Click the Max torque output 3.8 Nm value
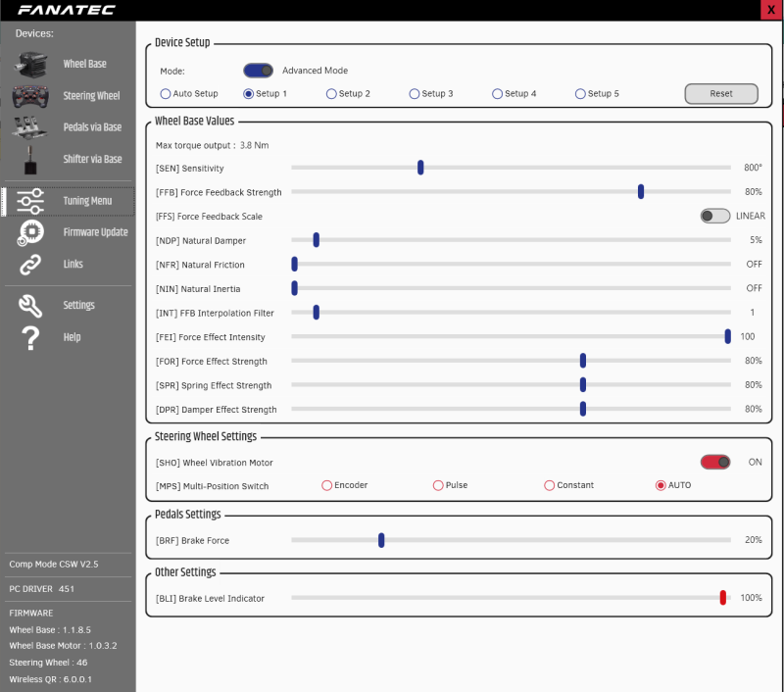The width and height of the screenshot is (784, 692). (254, 145)
